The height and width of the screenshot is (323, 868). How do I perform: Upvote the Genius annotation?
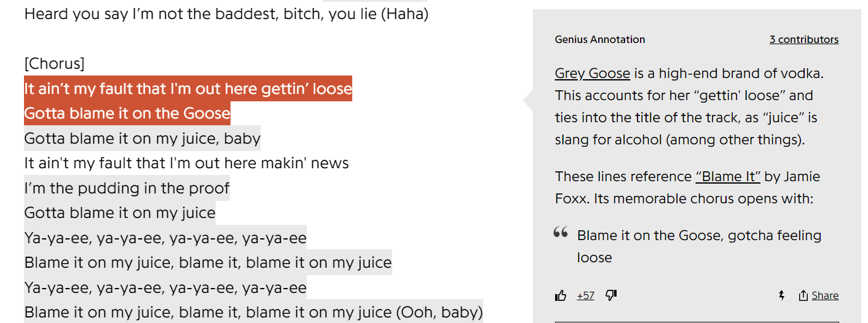[561, 296]
